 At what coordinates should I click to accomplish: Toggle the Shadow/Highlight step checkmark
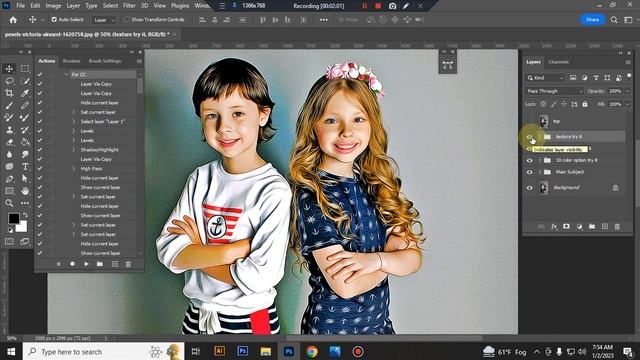click(x=40, y=149)
